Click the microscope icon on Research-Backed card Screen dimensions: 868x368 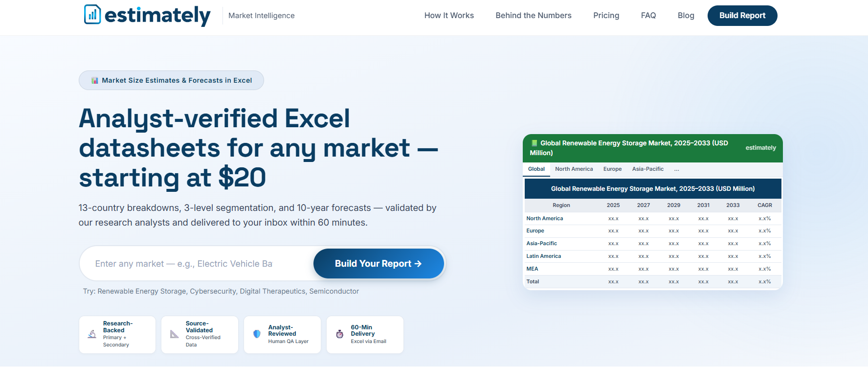[92, 334]
